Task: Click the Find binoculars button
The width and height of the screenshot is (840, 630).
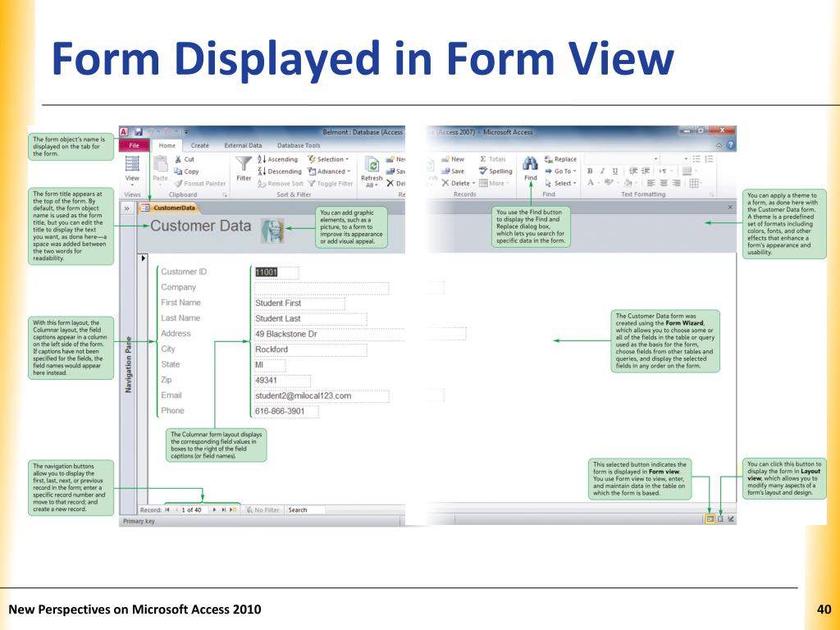Action: [531, 169]
